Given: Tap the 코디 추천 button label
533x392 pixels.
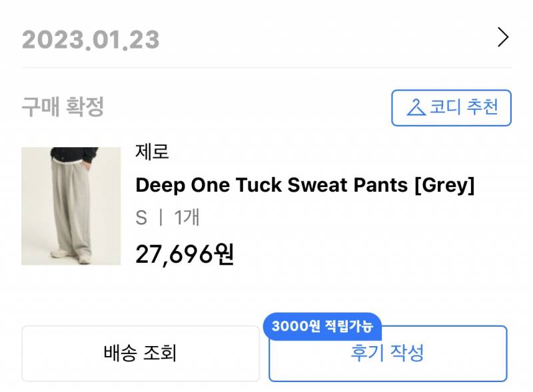Looking at the screenshot, I should pyautogui.click(x=464, y=107).
